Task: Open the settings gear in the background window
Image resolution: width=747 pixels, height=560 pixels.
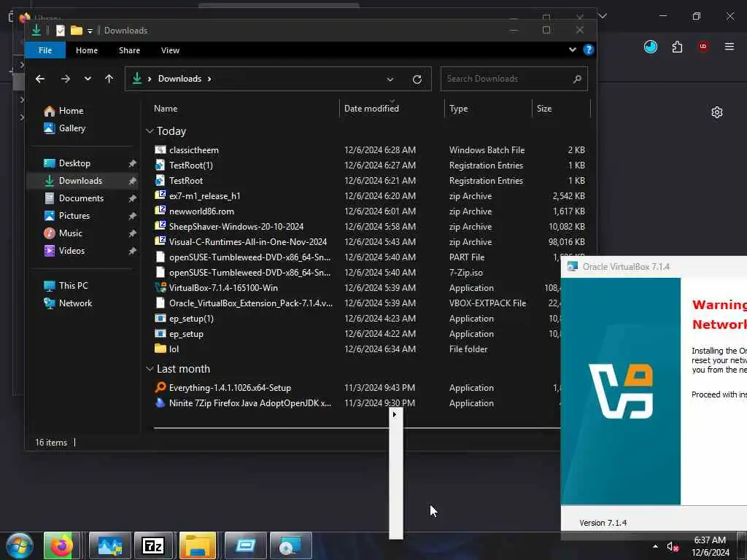Action: (x=717, y=112)
